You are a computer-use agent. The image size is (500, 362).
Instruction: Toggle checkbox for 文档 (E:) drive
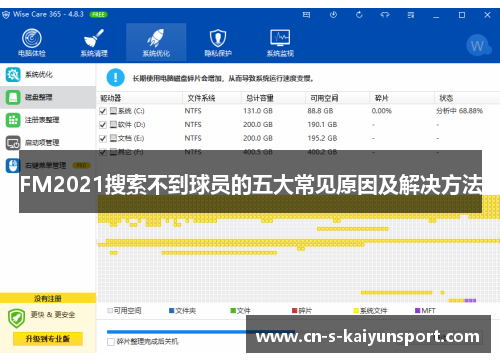tap(103, 138)
